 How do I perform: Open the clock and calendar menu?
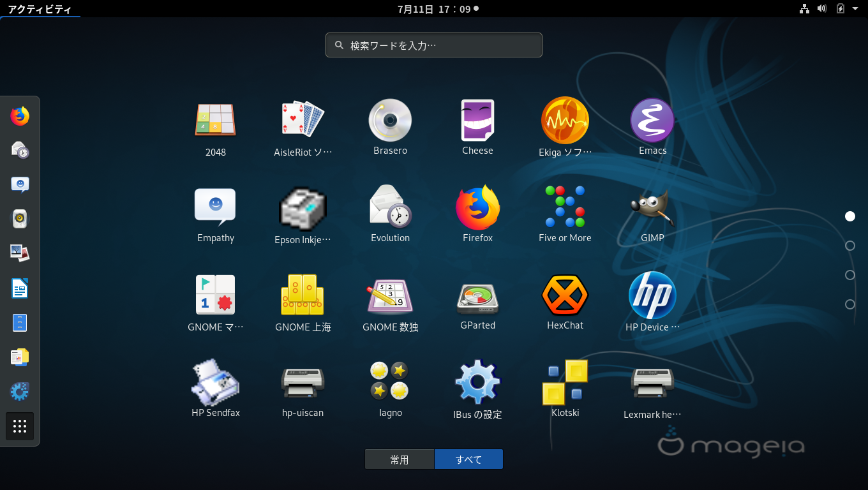(x=438, y=9)
